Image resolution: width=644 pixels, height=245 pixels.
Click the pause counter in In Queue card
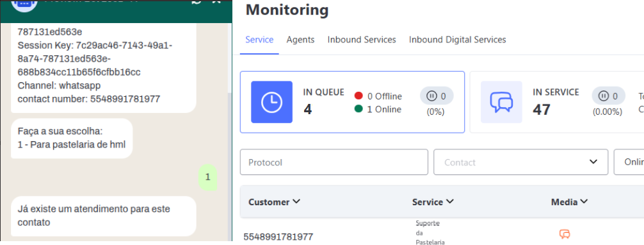pos(436,96)
